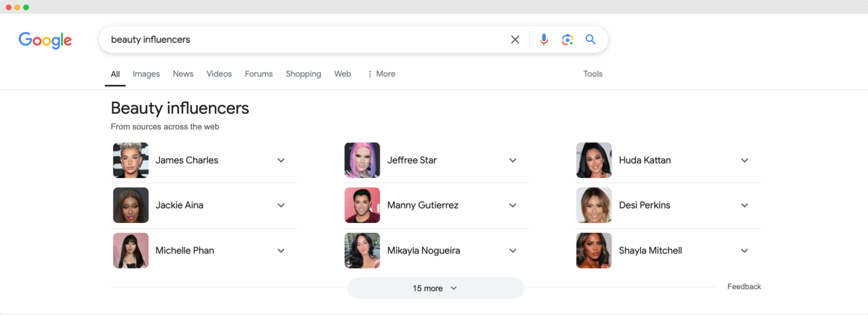The image size is (868, 315).
Task: Expand the James Charles entry chevron
Action: point(281,160)
